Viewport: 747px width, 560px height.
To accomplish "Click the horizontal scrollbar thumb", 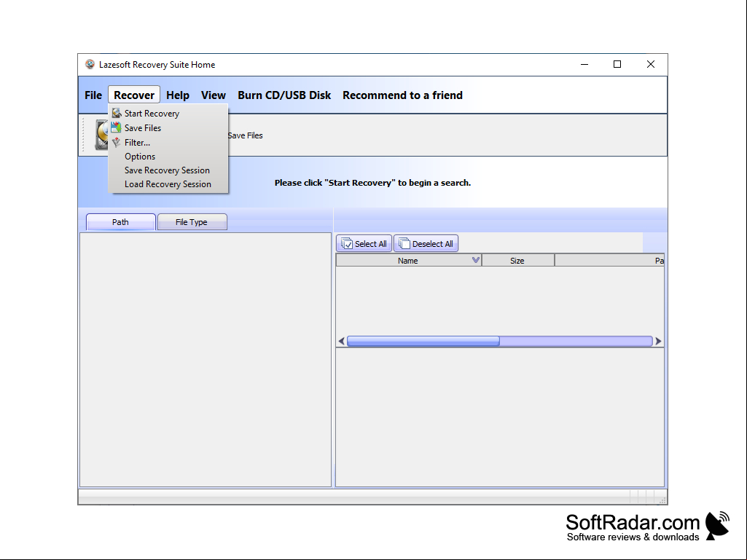I will pyautogui.click(x=423, y=341).
